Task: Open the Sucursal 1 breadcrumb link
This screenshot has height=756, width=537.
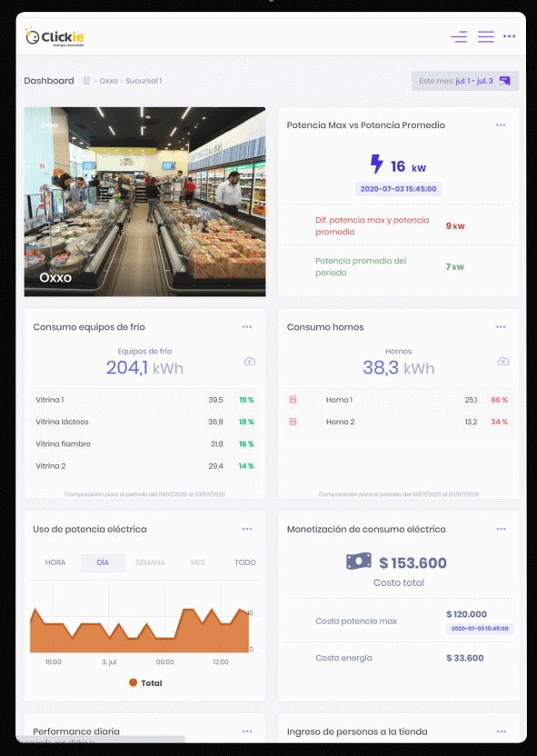Action: 144,81
